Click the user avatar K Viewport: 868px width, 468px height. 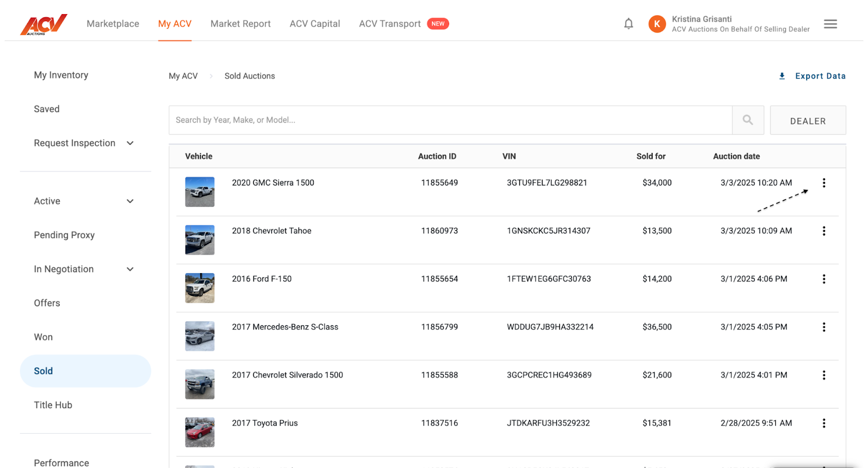tap(657, 24)
